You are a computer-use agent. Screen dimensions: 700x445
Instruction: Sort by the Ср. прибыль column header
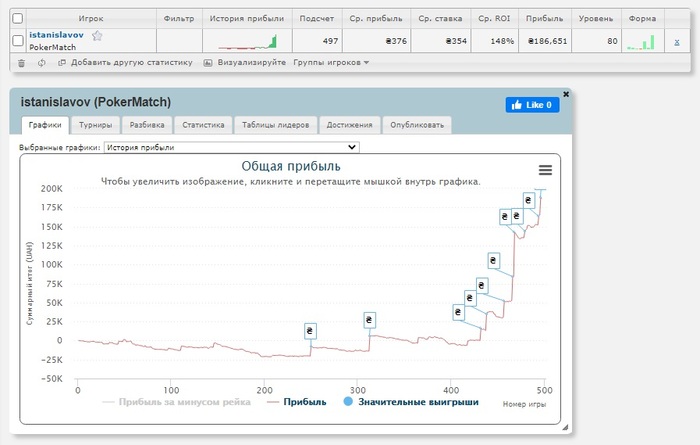pyautogui.click(x=376, y=18)
